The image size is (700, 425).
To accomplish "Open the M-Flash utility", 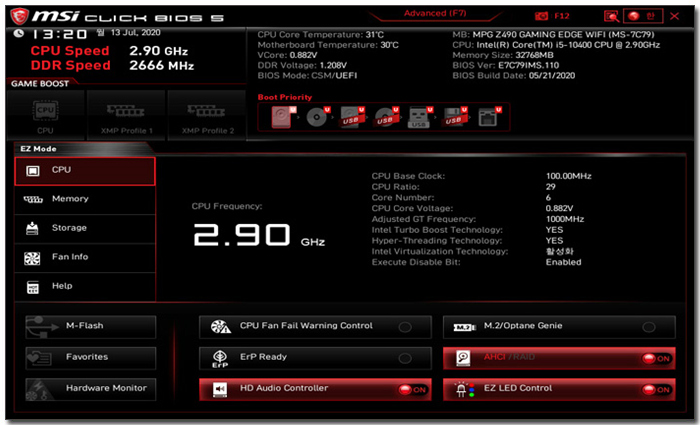I will click(x=91, y=326).
